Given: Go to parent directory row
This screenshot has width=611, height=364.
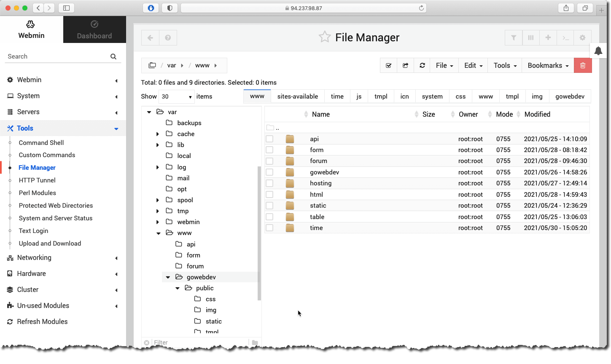Looking at the screenshot, I should pyautogui.click(x=427, y=128).
